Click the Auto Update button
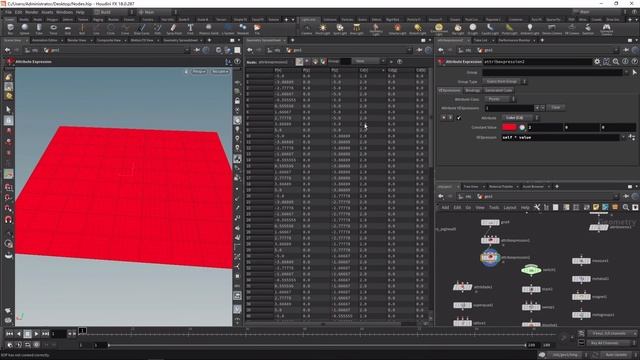 tap(616, 355)
